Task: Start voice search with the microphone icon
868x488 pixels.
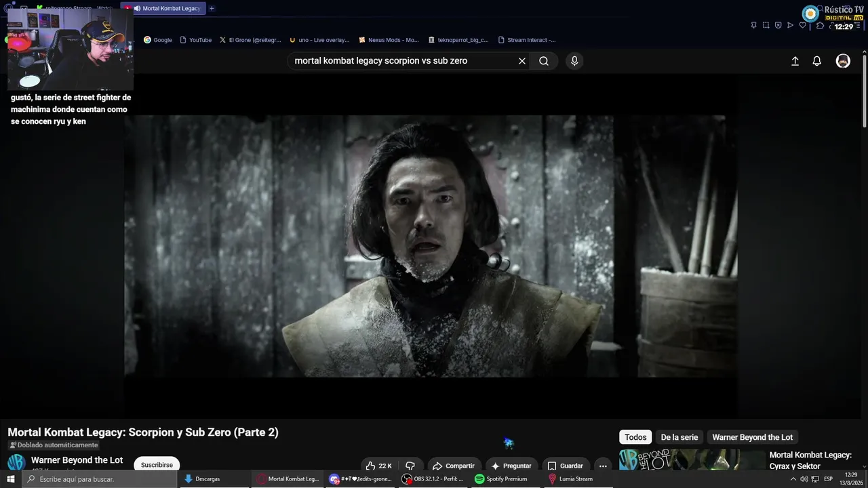Action: [x=574, y=61]
